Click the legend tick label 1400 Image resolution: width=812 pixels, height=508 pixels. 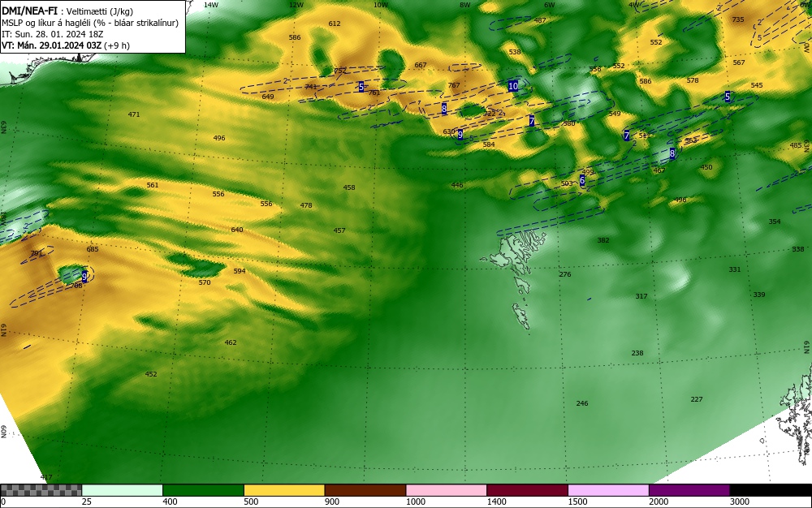496,502
